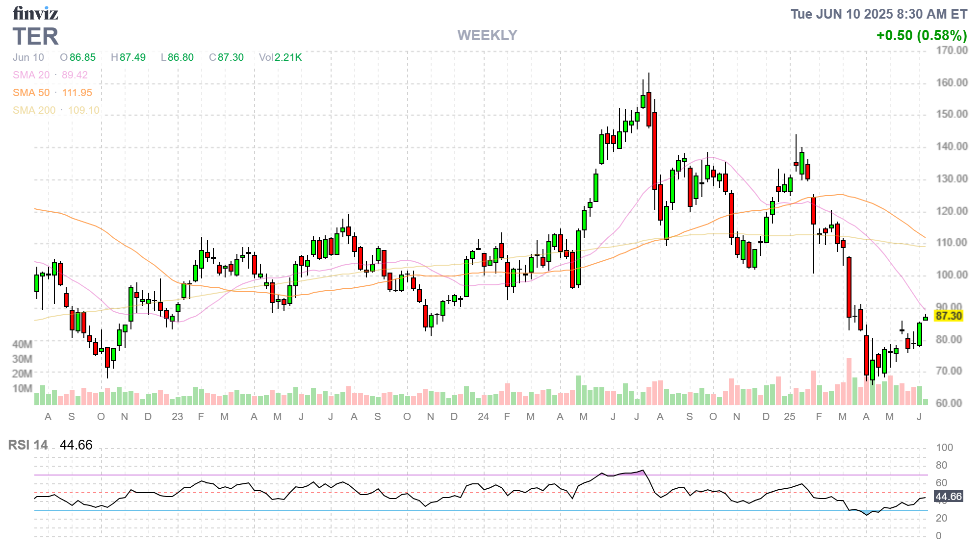
Task: Click the date and time stamp header
Action: (x=878, y=14)
